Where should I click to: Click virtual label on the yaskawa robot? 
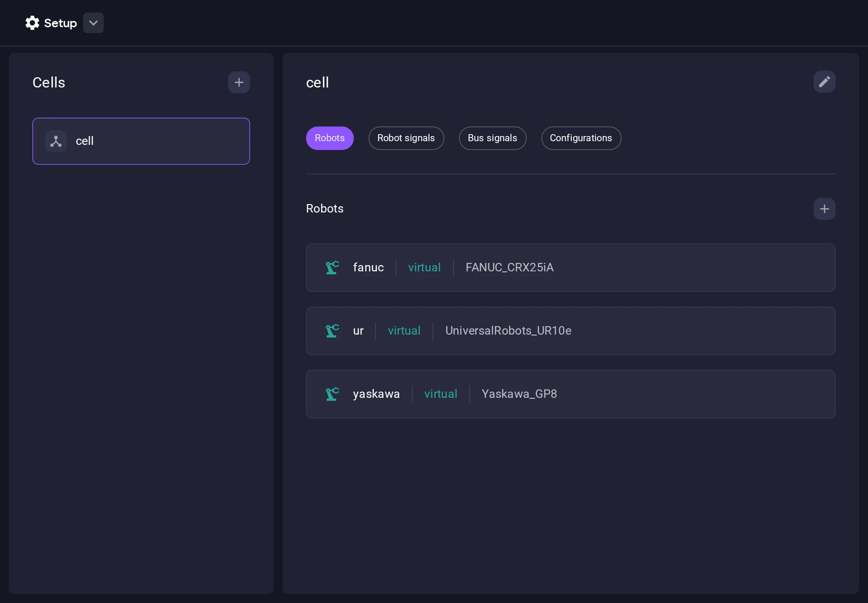(441, 394)
